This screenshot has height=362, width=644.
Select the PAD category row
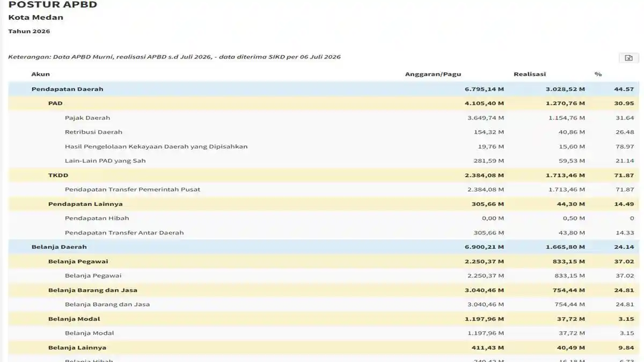324,104
